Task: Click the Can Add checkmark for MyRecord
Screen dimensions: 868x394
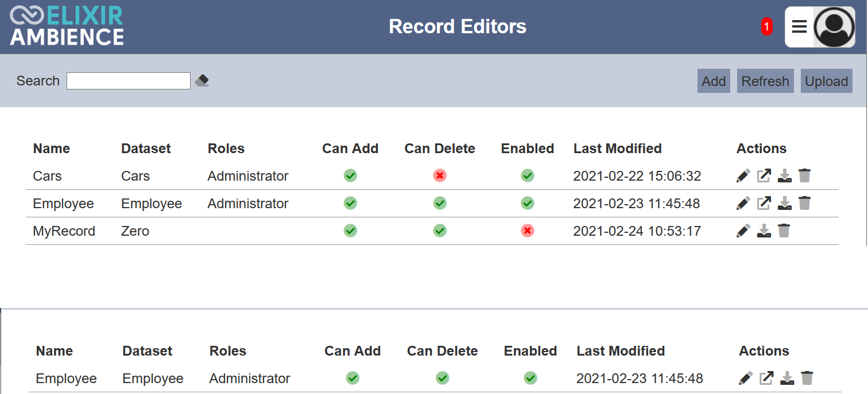Action: [350, 231]
